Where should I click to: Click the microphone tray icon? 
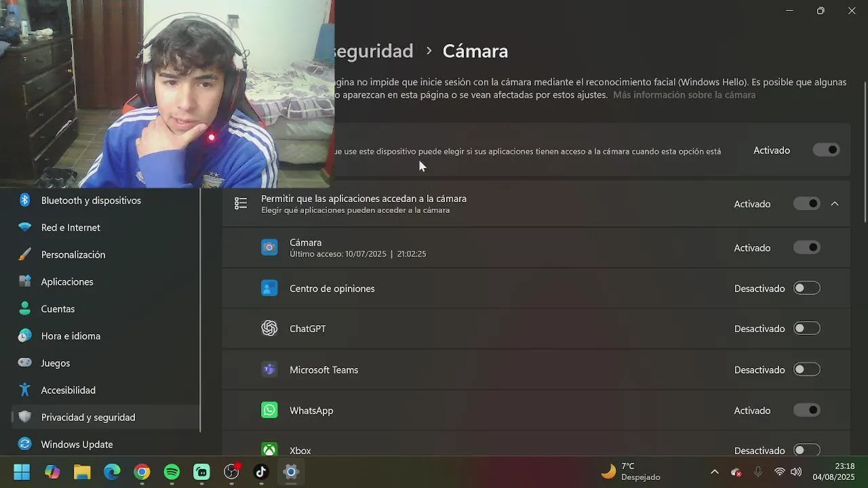point(758,472)
